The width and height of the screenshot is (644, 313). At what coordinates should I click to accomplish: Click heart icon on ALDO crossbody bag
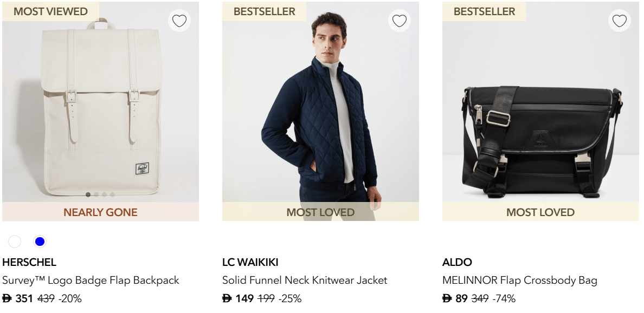pyautogui.click(x=619, y=21)
